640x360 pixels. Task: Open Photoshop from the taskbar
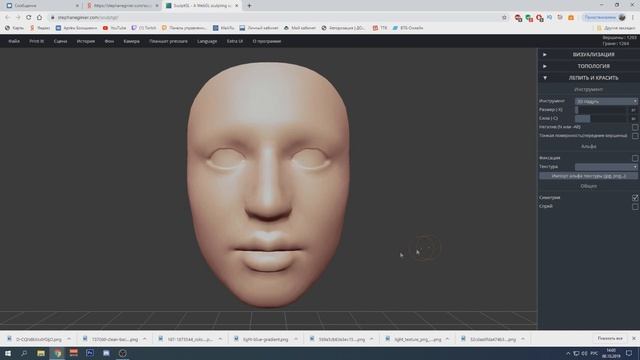tap(90, 353)
